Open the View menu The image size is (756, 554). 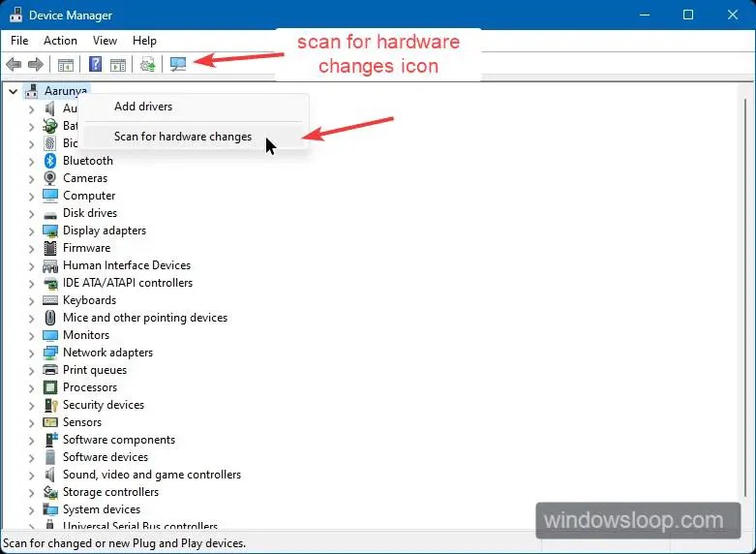[105, 41]
